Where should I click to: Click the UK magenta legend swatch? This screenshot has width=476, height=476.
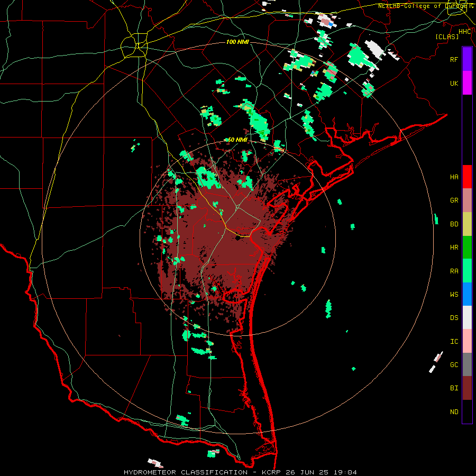click(467, 83)
